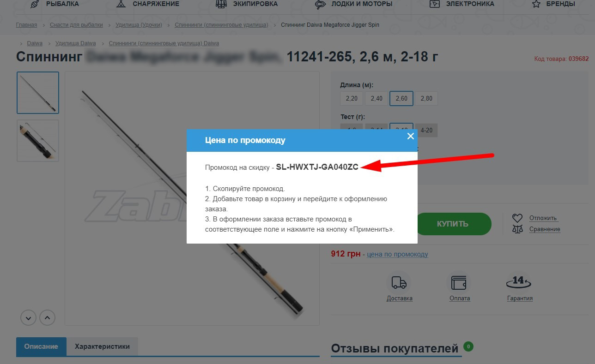Viewport: 595px width, 364px height.
Task: Click the scales icon for Сравнение
Action: coord(517,229)
